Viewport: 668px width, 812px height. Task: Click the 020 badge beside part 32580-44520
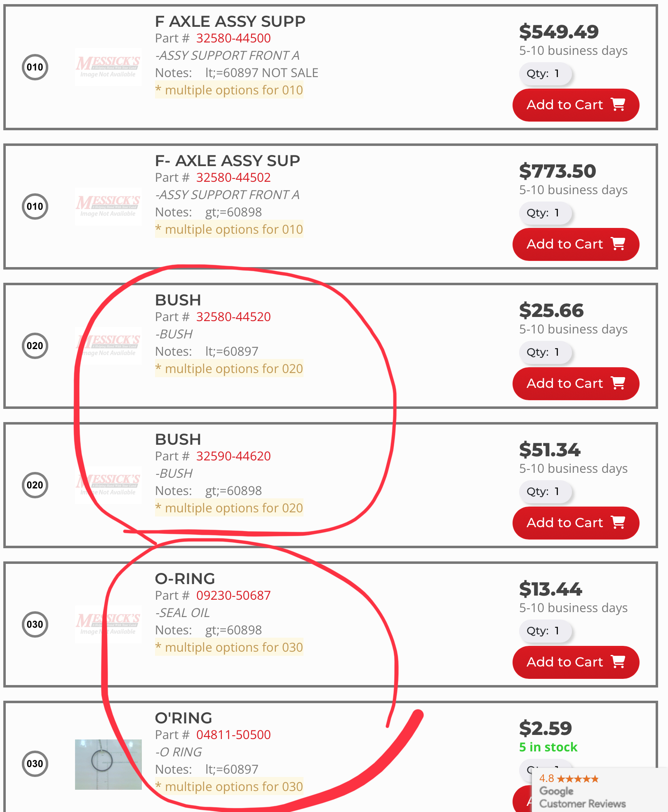coord(35,346)
